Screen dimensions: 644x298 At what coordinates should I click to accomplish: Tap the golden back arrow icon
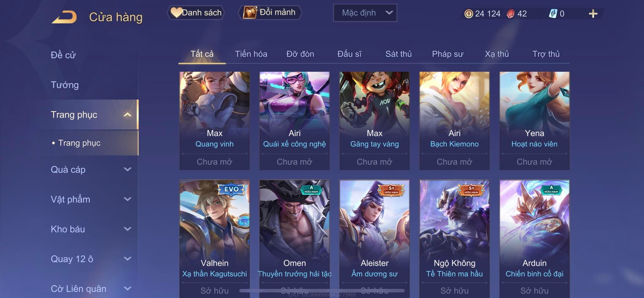click(x=64, y=17)
